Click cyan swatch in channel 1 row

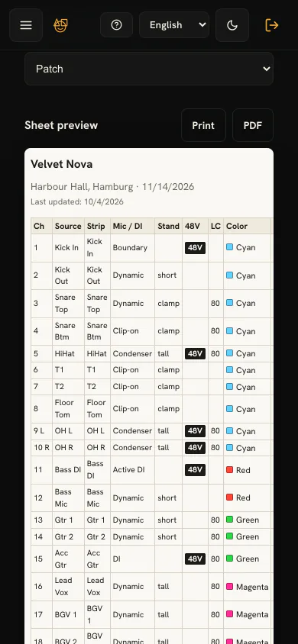230,247
